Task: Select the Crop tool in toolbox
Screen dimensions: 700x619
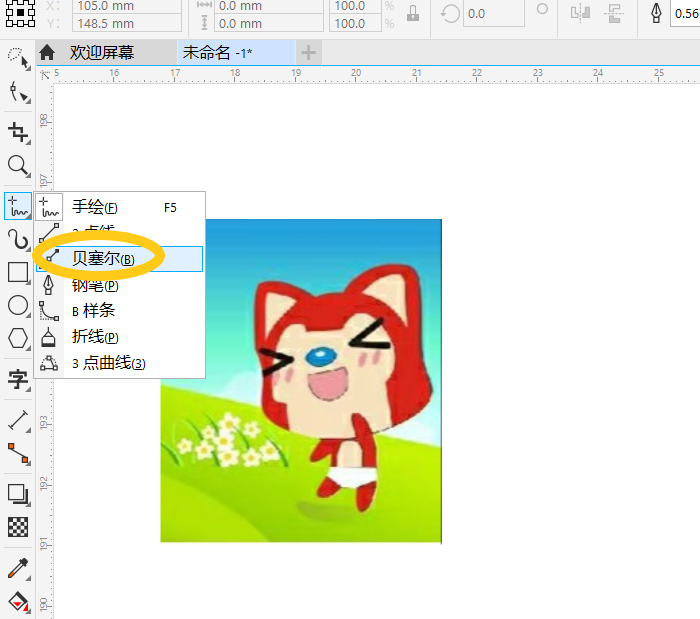Action: (x=18, y=131)
